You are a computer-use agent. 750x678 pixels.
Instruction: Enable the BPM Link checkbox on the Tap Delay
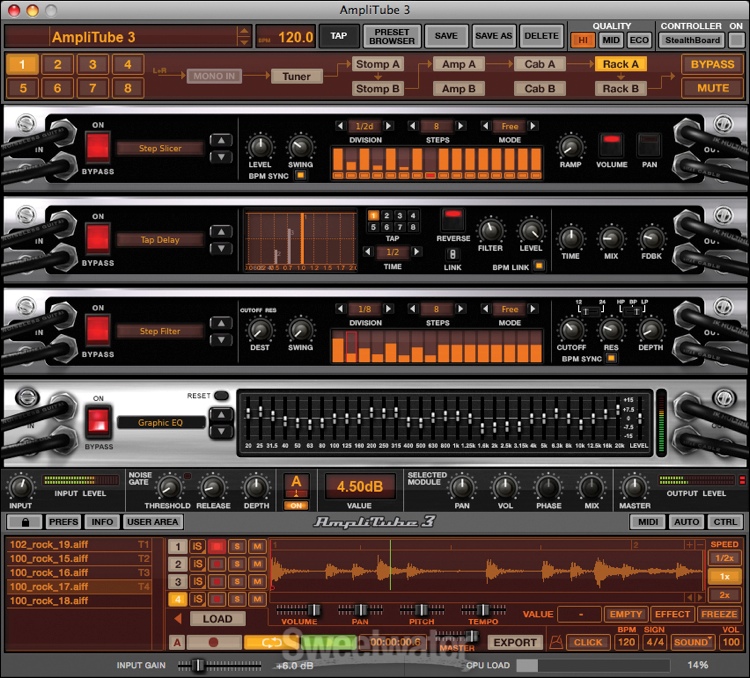(538, 265)
